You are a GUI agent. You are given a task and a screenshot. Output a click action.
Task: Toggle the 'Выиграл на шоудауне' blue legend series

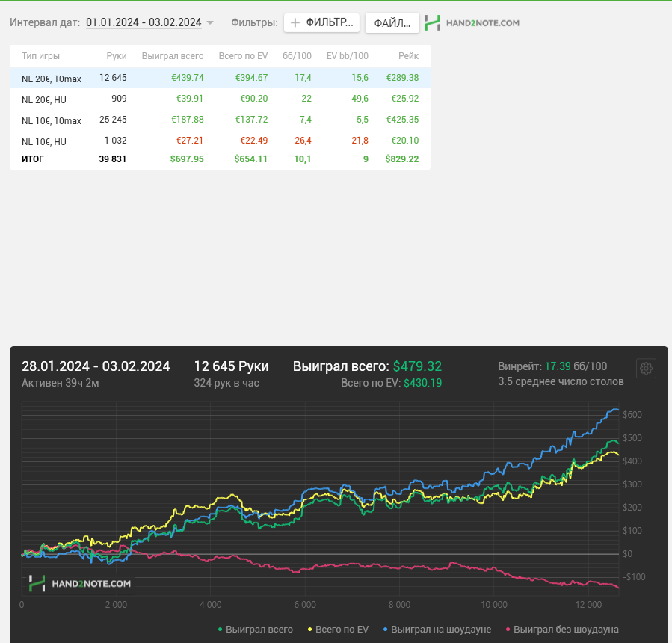437,630
